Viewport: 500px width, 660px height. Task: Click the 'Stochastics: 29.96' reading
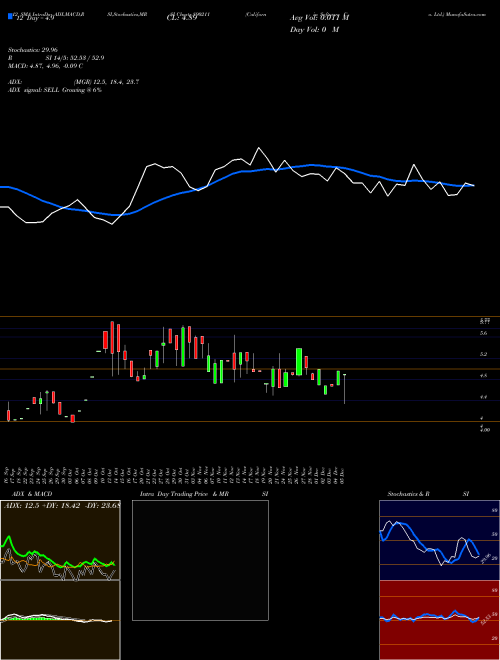pyautogui.click(x=32, y=50)
